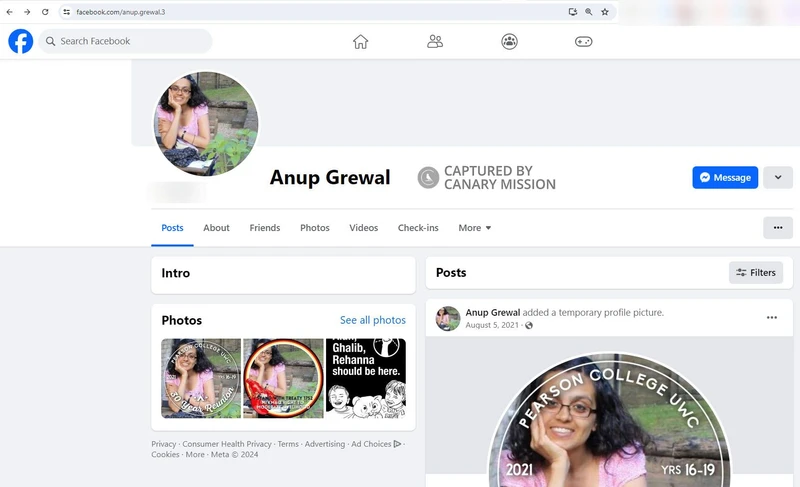Go forward with browser forward arrow
800x487 pixels.
click(27, 12)
